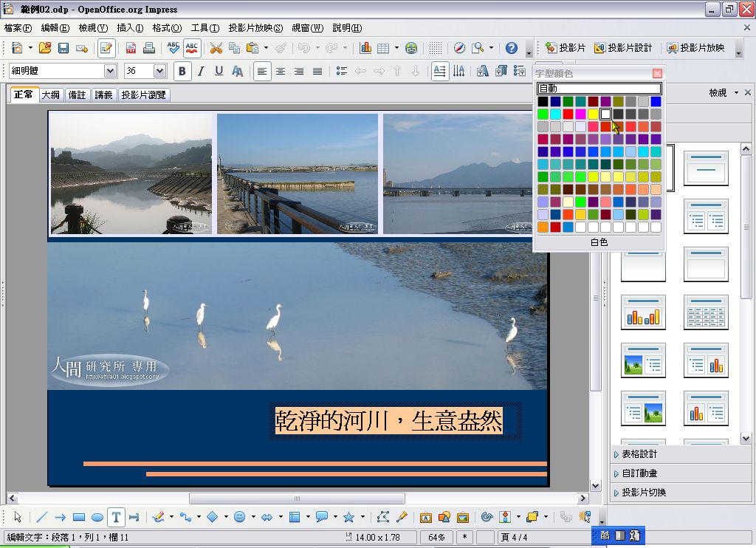The width and height of the screenshot is (756, 548).
Task: Open the 插入(I) menu
Action: [130, 28]
